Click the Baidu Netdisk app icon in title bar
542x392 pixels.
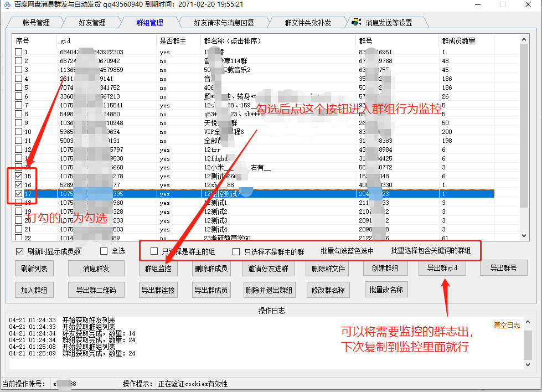(x=7, y=6)
